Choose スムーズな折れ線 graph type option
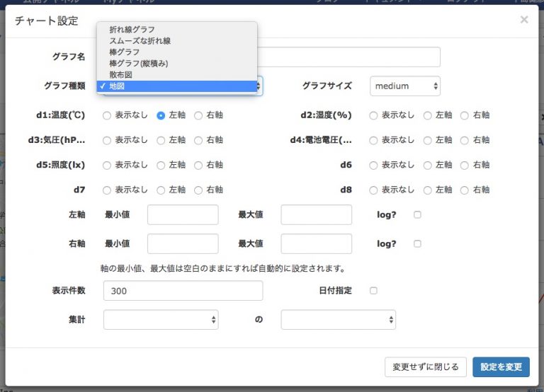The height and width of the screenshot is (392, 544). coord(140,41)
